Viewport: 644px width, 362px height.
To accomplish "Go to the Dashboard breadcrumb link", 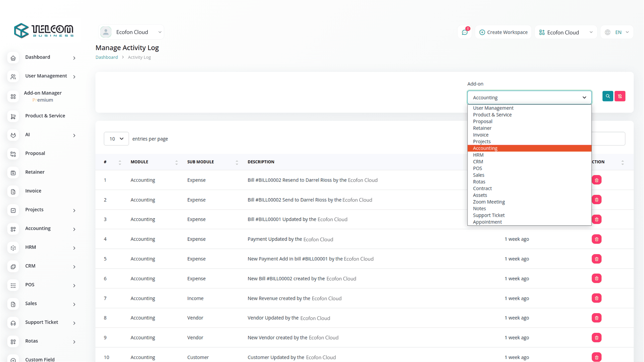I will tap(107, 57).
